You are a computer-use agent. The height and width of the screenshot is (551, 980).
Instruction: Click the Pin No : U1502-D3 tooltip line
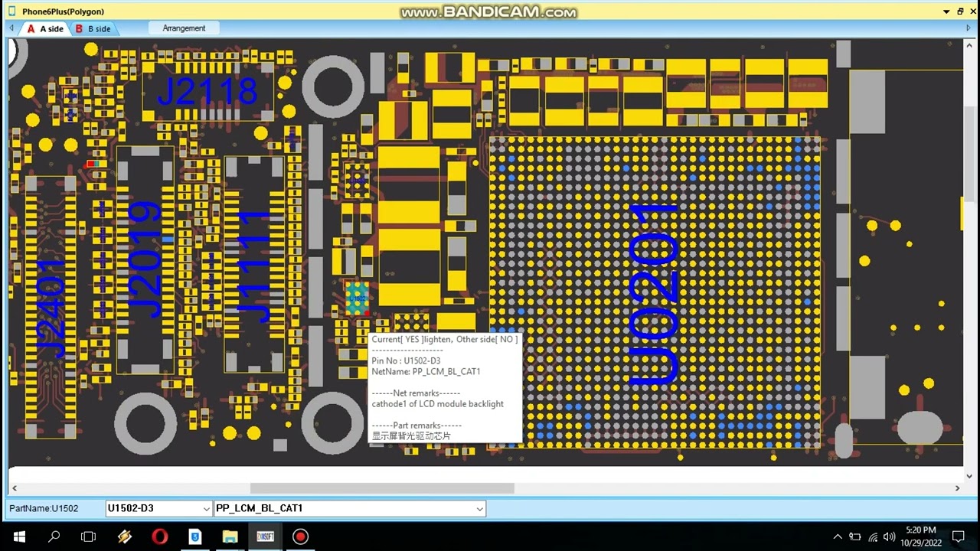coord(406,360)
